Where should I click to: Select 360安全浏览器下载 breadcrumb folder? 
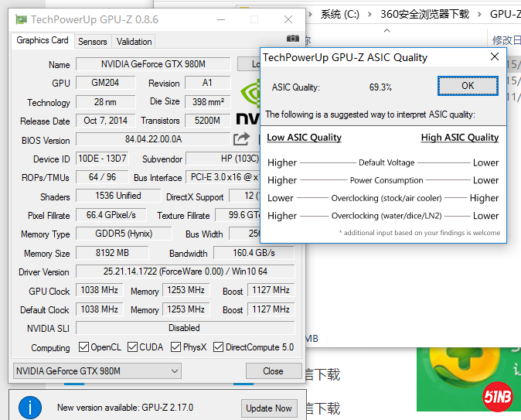tap(424, 14)
